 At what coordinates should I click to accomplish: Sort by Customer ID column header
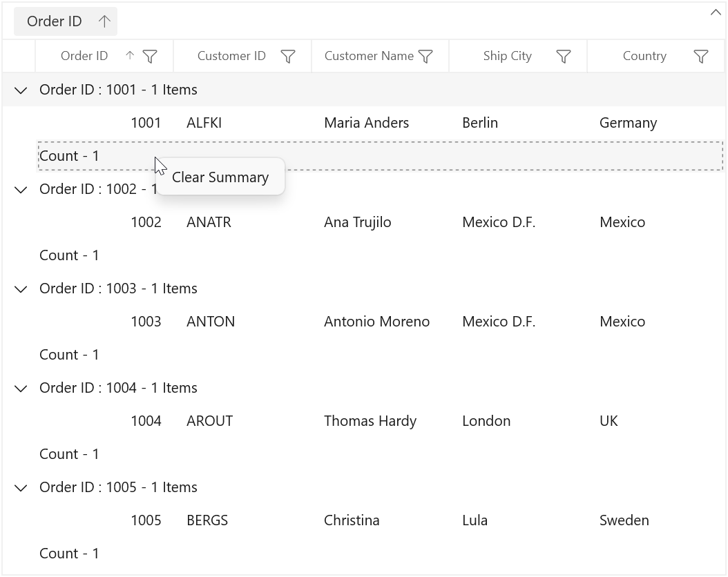231,56
